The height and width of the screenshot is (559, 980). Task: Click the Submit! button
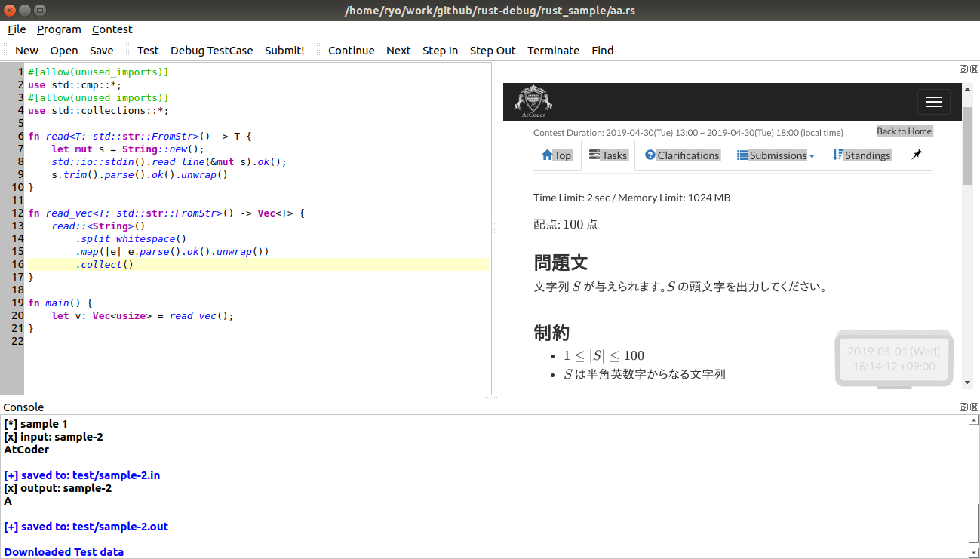284,51
